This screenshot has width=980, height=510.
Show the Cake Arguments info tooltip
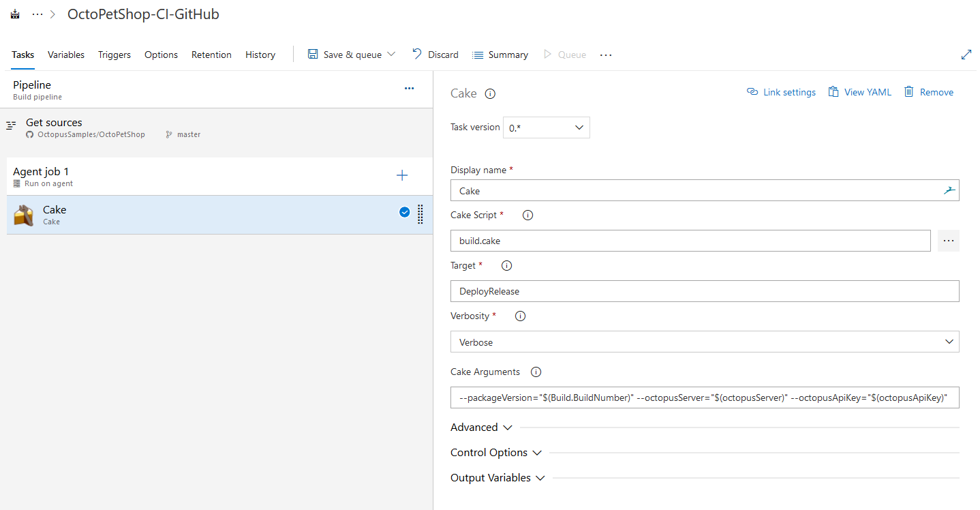536,372
